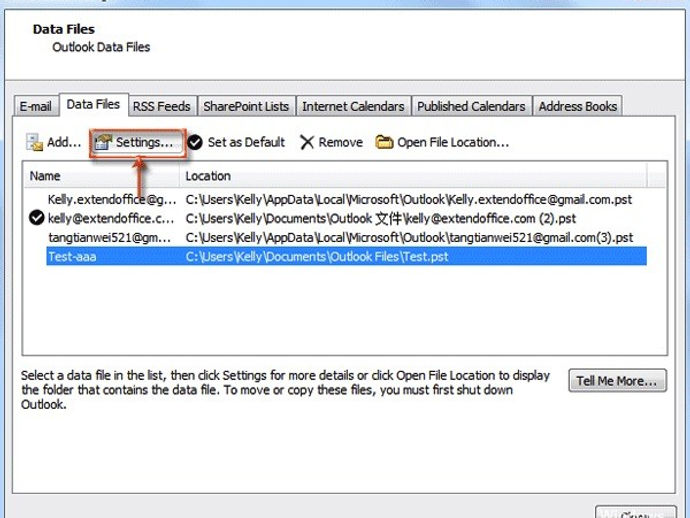The height and width of the screenshot is (518, 690).
Task: Open the RSS Feeds tab
Action: (x=161, y=106)
